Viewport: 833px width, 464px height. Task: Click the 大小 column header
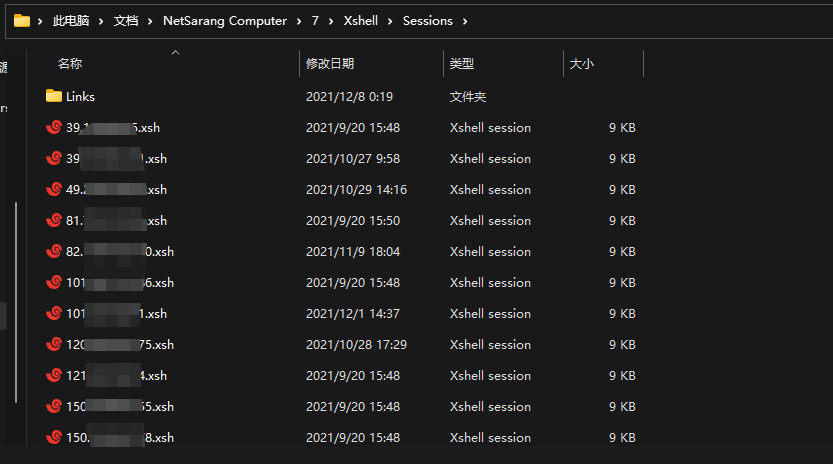[x=582, y=64]
